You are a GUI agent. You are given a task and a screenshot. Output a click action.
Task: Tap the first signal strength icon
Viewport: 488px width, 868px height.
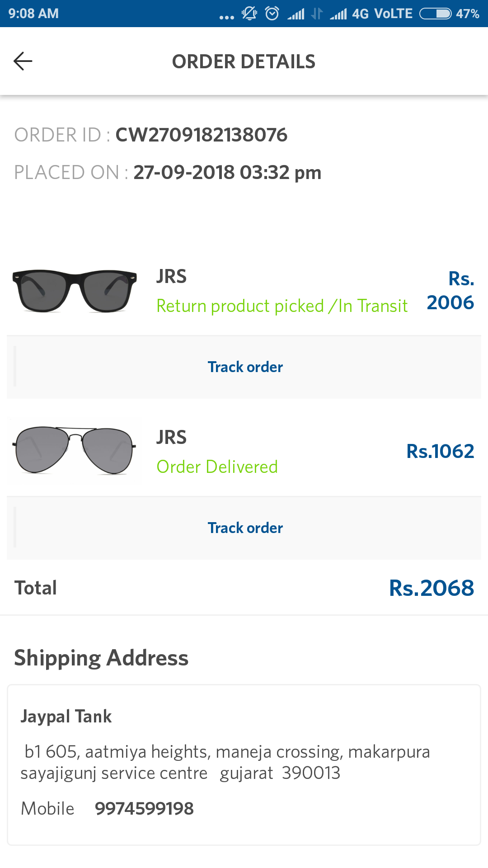coord(296,14)
